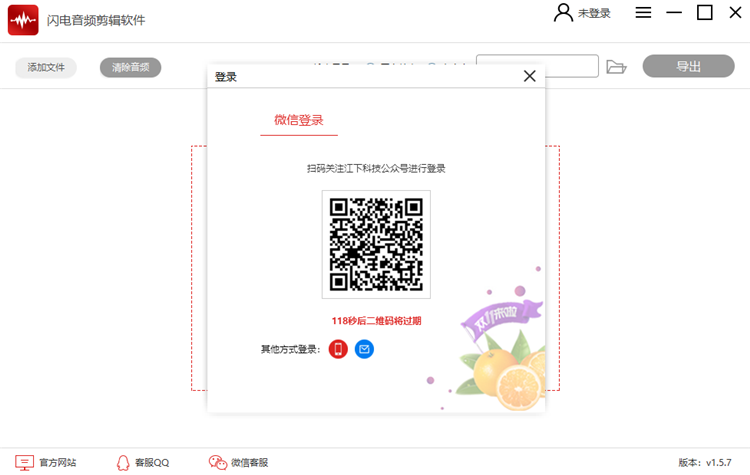The height and width of the screenshot is (475, 750).
Task: Close the 登录 login dialog
Action: pos(529,76)
